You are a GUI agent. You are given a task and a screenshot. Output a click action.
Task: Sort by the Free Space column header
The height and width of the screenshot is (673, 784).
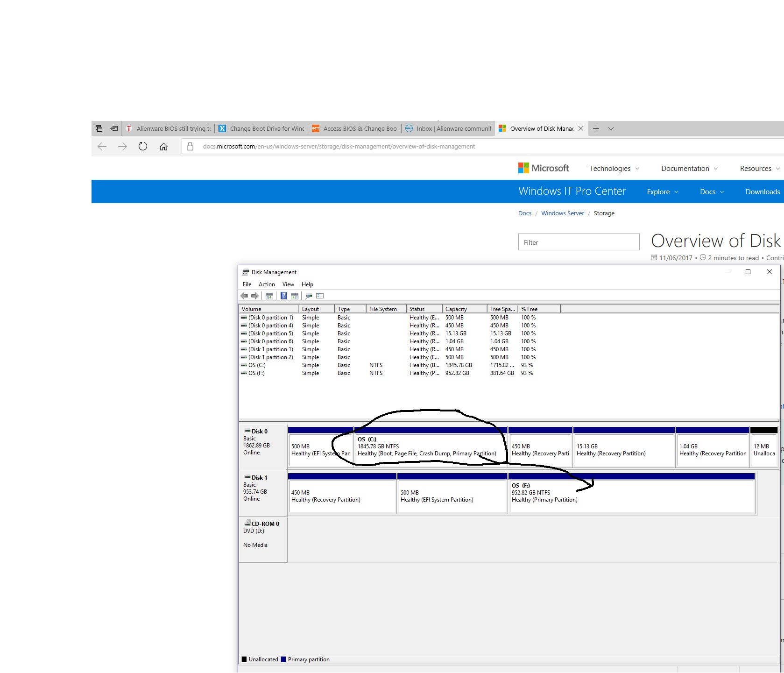(502, 309)
